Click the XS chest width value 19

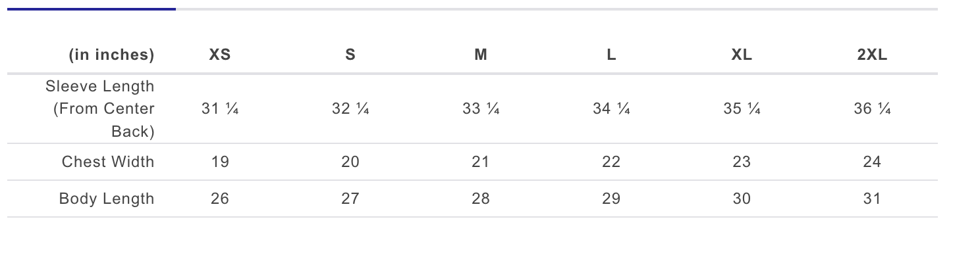pos(220,162)
